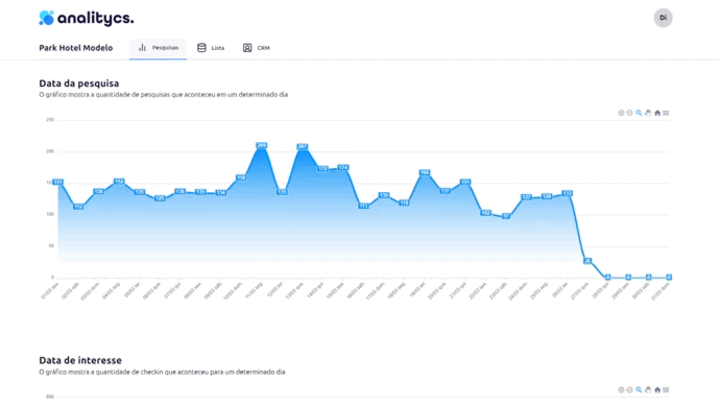Click the first data point labeled 151
Image resolution: width=720 pixels, height=405 pixels.
pyautogui.click(x=58, y=182)
